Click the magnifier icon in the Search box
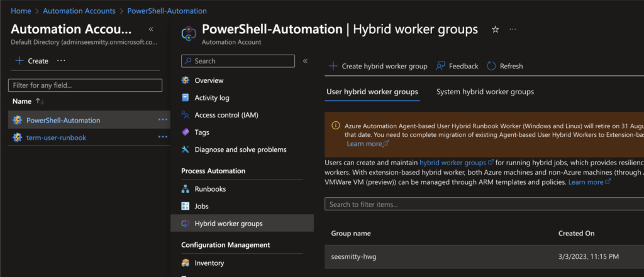644x277 pixels. pos(188,61)
